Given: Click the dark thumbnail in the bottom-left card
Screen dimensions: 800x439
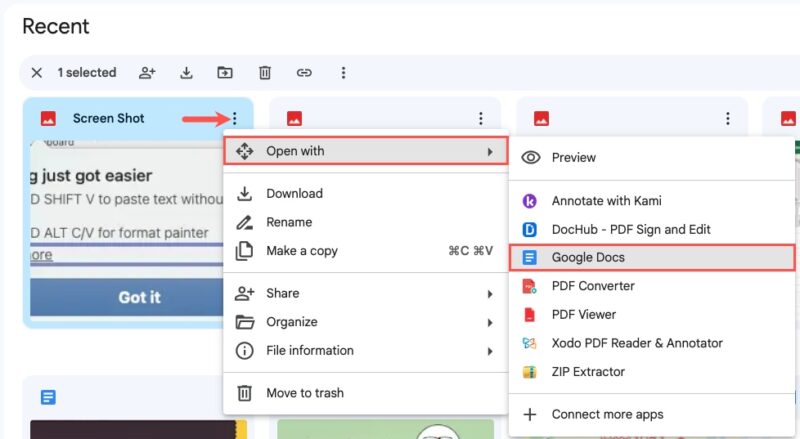Looking at the screenshot, I should tap(138, 429).
